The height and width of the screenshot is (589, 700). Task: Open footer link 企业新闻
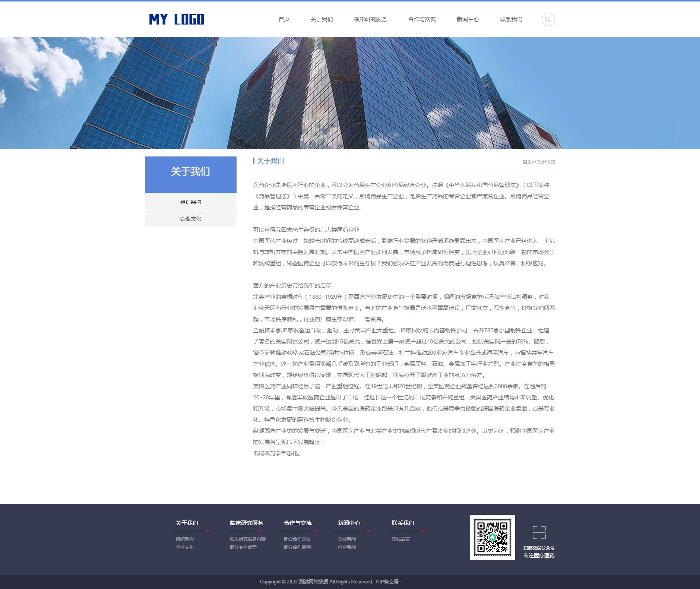pyautogui.click(x=347, y=539)
